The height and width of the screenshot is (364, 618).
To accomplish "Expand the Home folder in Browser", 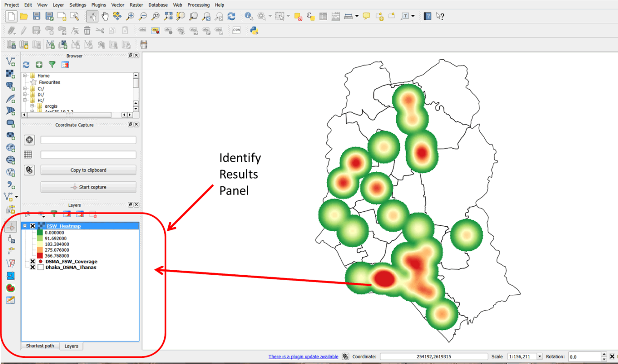I will [x=25, y=75].
